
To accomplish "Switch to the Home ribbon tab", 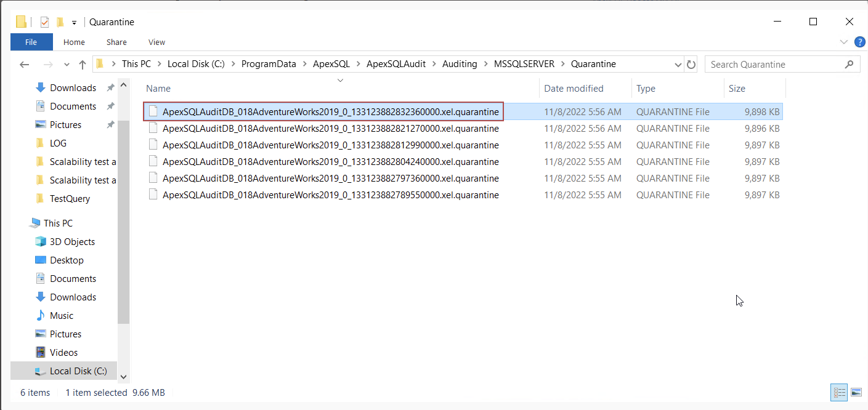I will pos(74,42).
